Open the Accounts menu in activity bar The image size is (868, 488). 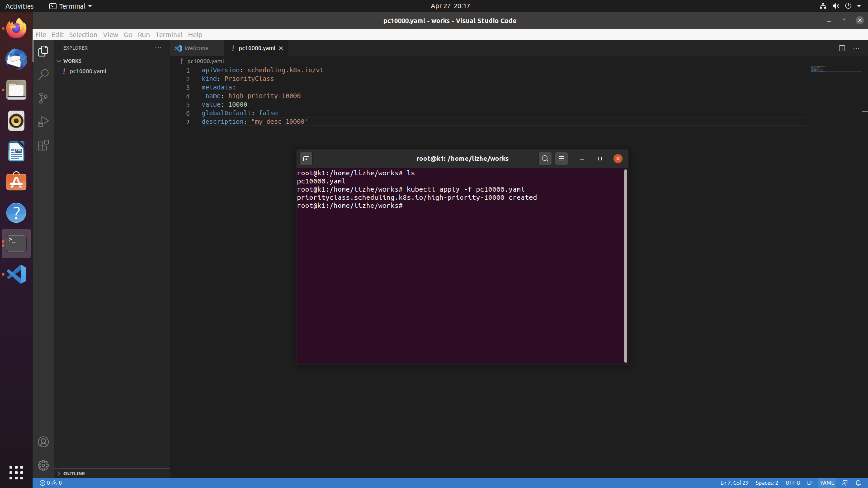click(x=43, y=442)
